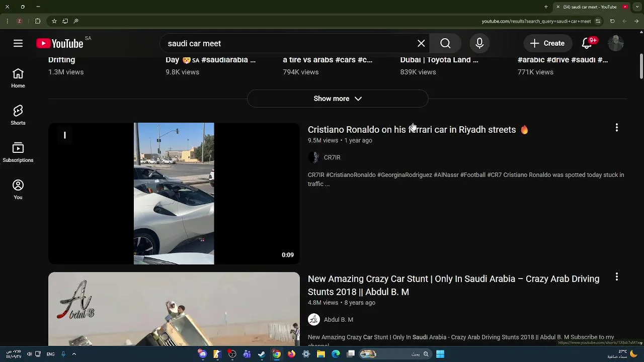Visit Abdul B. M channel name
This screenshot has height=362, width=644.
339,320
